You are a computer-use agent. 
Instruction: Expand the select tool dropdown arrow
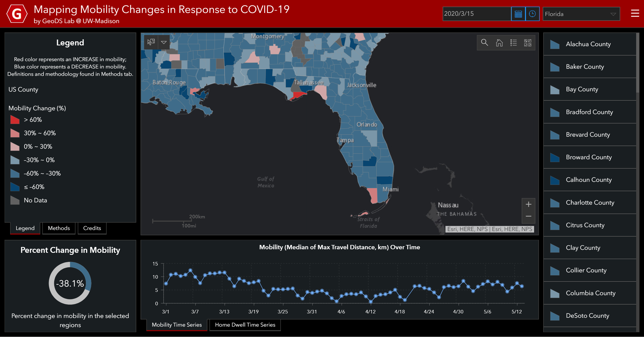click(164, 42)
